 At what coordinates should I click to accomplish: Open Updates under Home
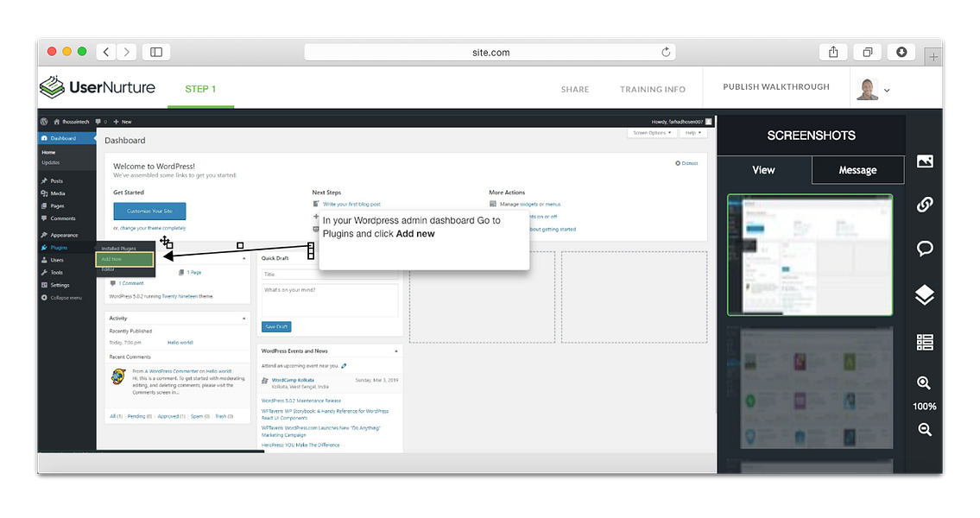[51, 162]
